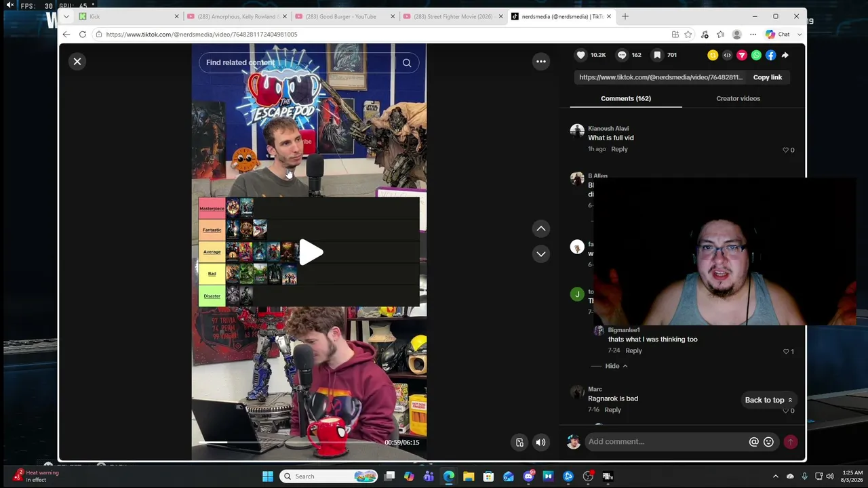
Task: Open File Explorer from the taskbar
Action: [x=469, y=476]
